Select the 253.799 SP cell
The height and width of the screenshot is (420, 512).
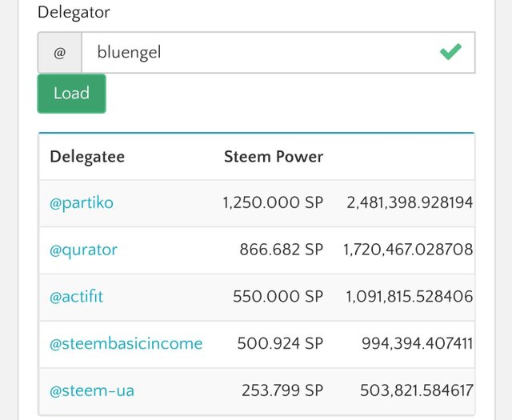[282, 390]
